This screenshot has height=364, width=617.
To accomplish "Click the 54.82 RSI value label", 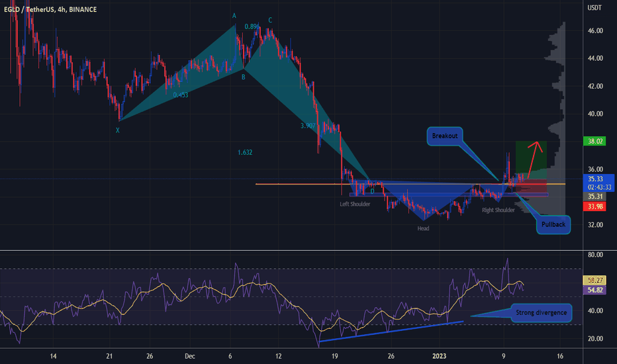I will [x=594, y=291].
